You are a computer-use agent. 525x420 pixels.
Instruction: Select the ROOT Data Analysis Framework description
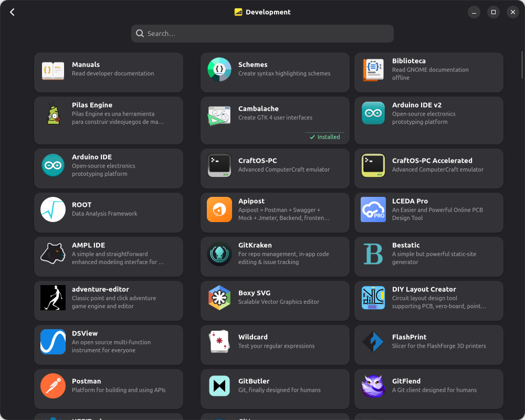click(104, 214)
